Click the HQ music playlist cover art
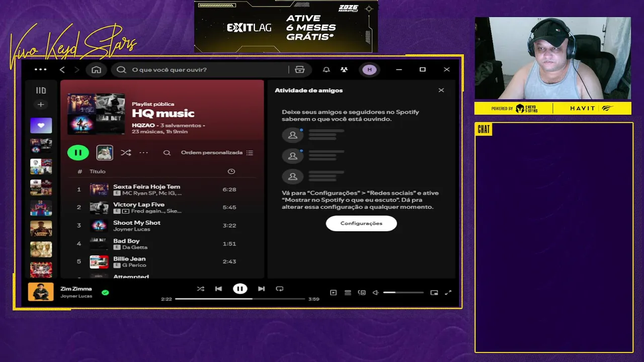The height and width of the screenshot is (362, 644). pyautogui.click(x=96, y=113)
